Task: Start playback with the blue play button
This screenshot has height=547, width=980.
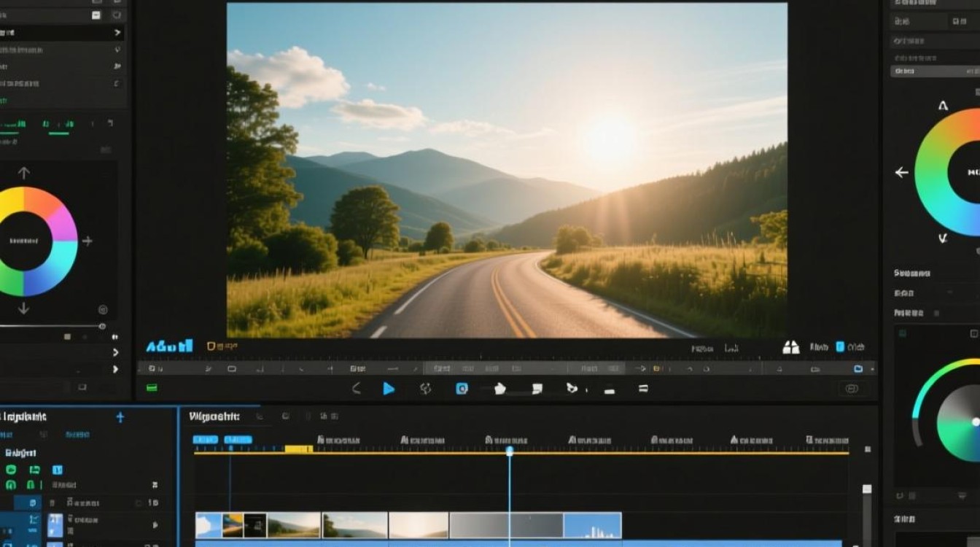Action: point(389,389)
